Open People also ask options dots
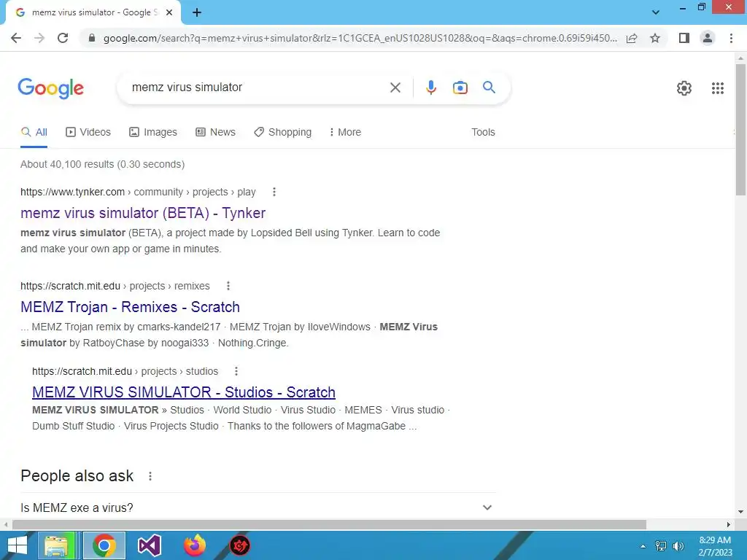The image size is (747, 560). [x=150, y=476]
